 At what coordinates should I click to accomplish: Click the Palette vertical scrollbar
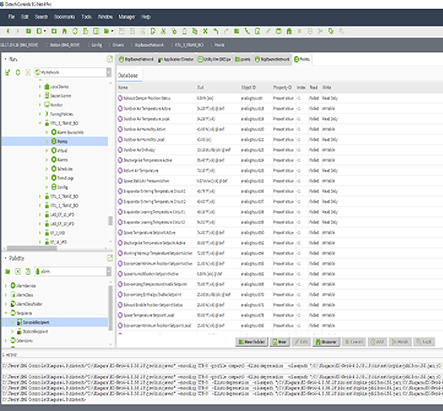tap(110, 307)
